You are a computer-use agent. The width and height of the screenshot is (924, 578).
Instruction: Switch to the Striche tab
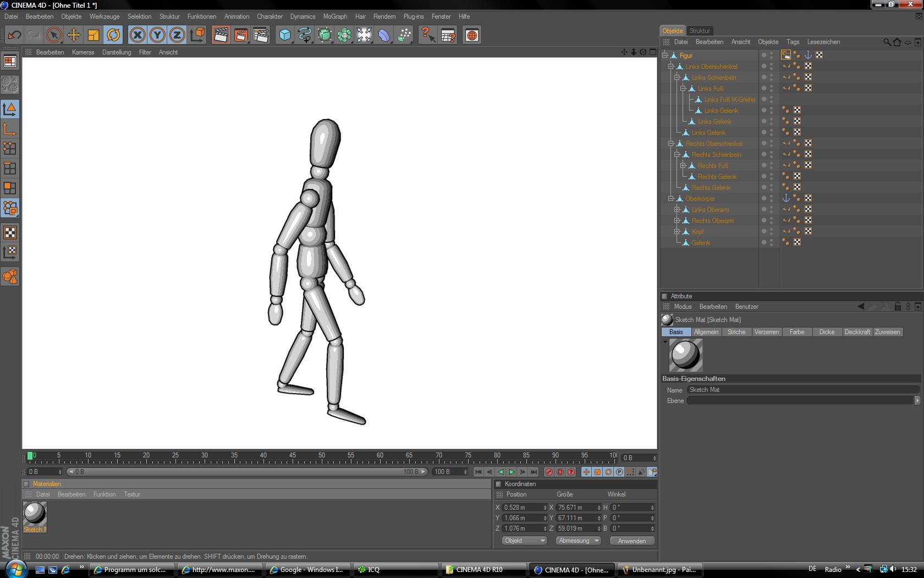click(x=736, y=332)
